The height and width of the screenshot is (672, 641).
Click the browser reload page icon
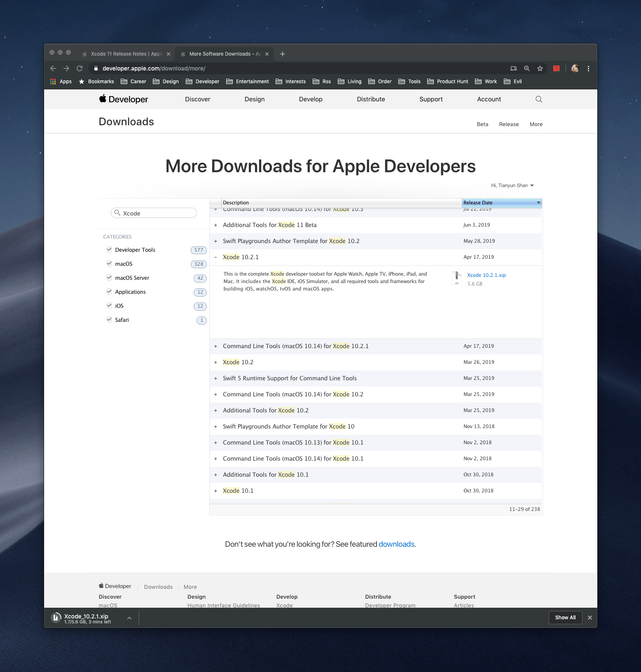coord(80,68)
